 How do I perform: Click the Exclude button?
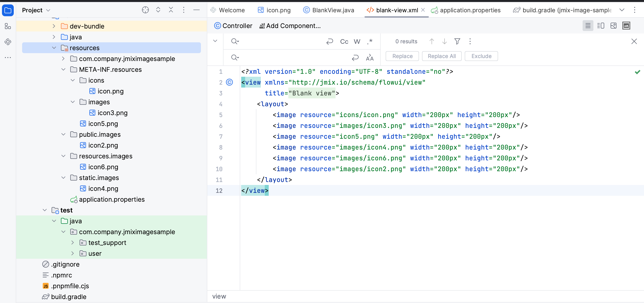point(481,56)
